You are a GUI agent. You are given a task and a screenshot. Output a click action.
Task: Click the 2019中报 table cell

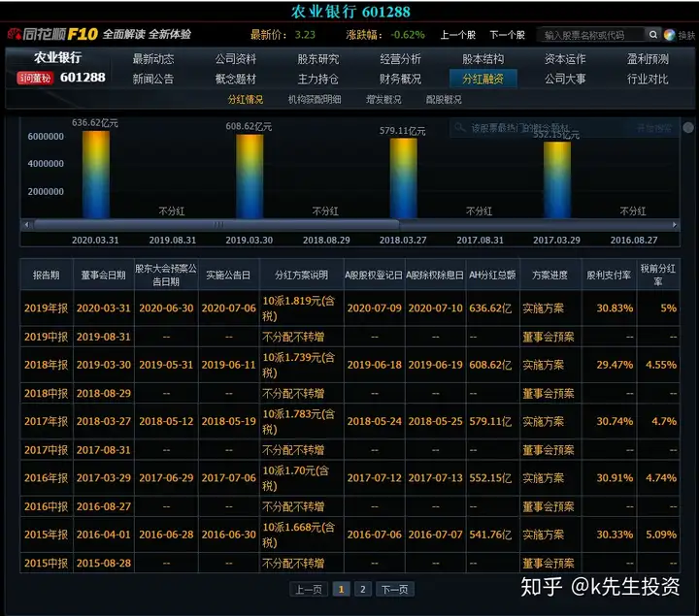(47, 337)
